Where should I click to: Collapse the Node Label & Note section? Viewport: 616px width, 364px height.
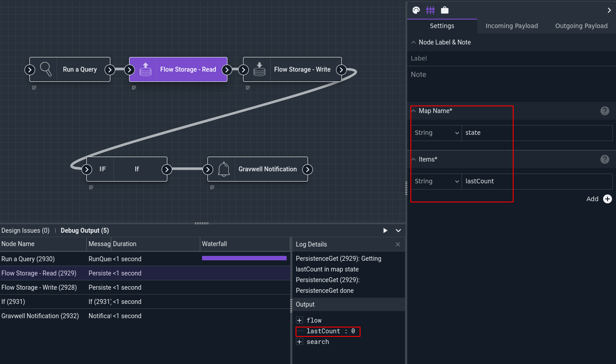(x=414, y=42)
